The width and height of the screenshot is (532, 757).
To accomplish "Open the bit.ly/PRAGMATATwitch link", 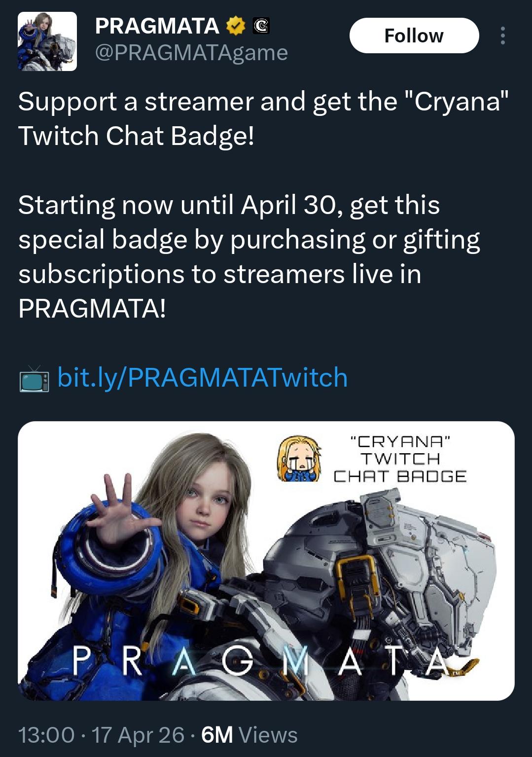I will coord(203,377).
